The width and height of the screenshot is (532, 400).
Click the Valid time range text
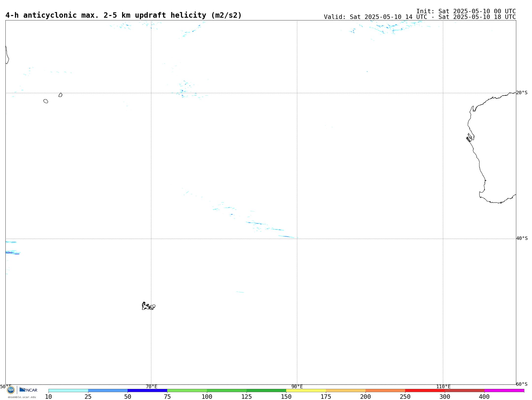click(420, 17)
